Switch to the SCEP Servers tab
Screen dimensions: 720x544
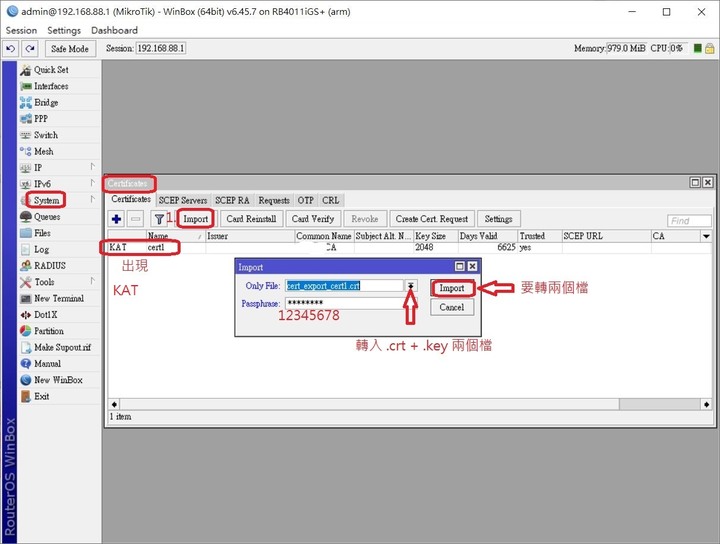183,200
